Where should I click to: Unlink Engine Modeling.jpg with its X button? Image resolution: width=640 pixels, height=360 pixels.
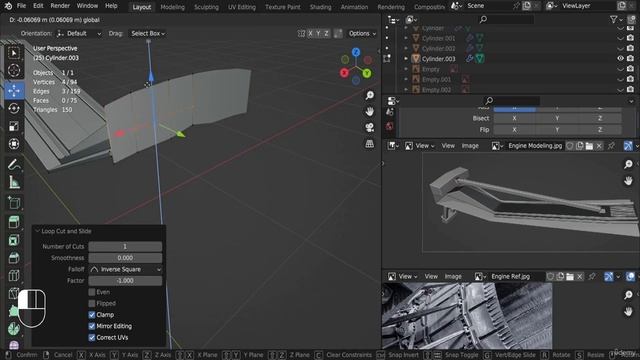point(599,146)
